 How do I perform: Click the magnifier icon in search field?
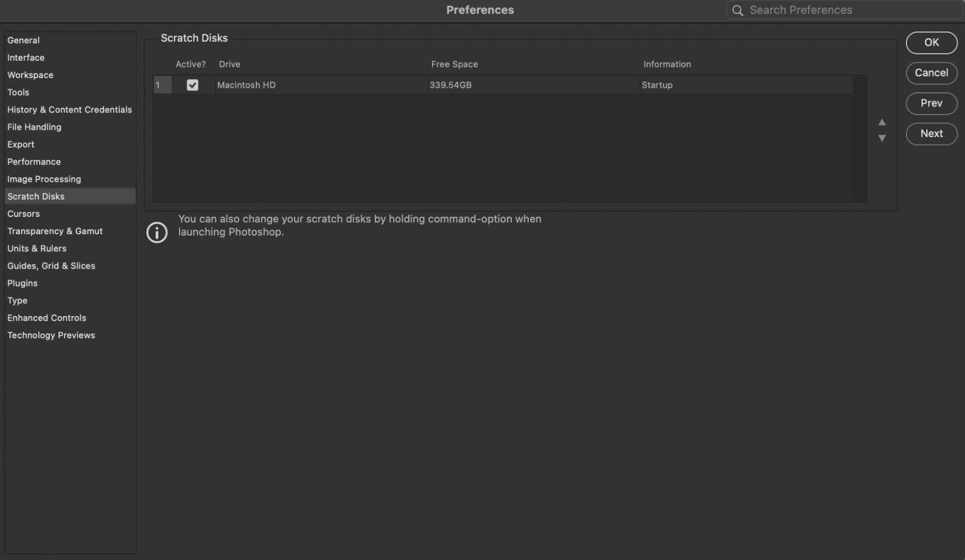tap(737, 10)
